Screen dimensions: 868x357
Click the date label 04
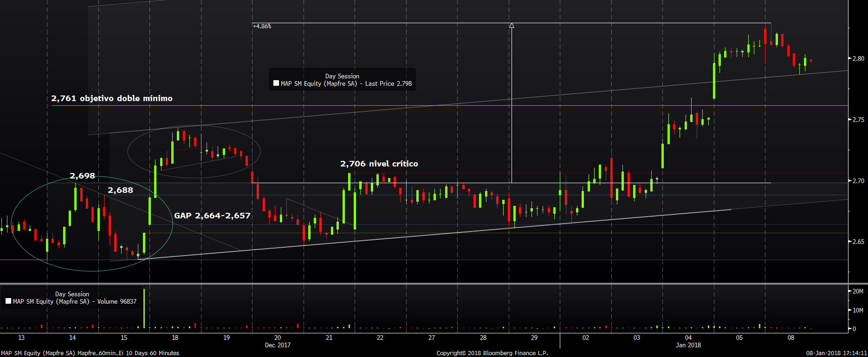[688, 338]
